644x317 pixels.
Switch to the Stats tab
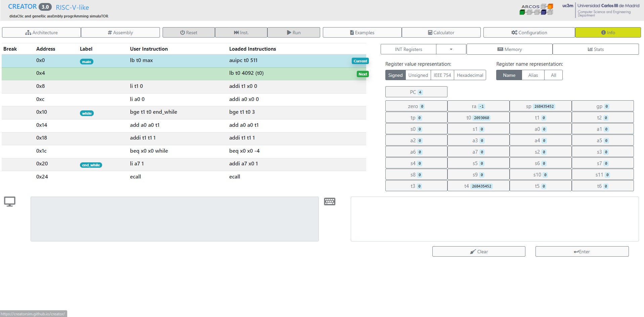[x=595, y=49]
